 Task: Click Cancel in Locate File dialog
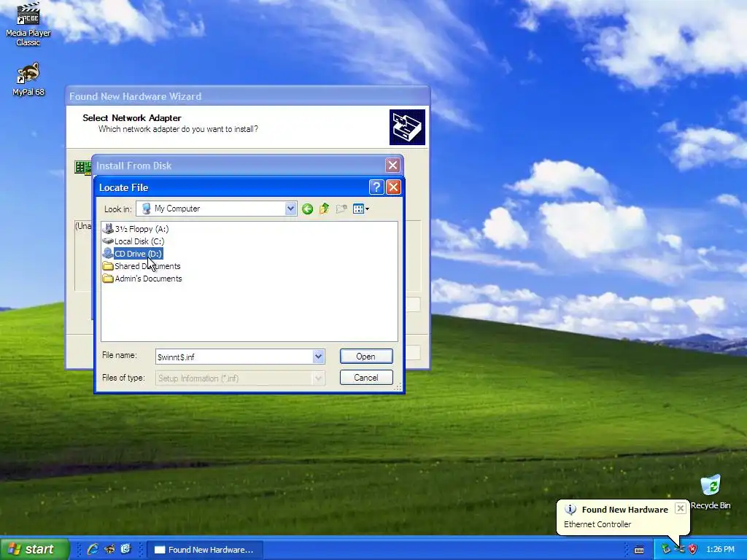[x=366, y=378]
